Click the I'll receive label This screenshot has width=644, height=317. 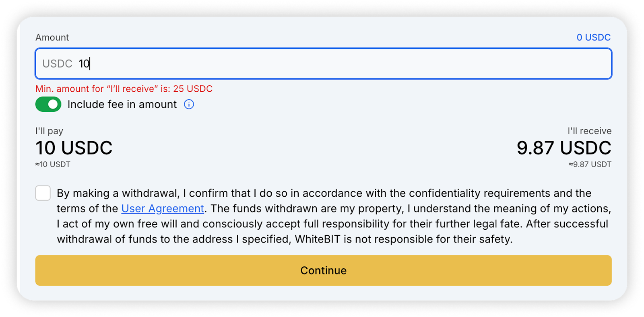tap(589, 131)
